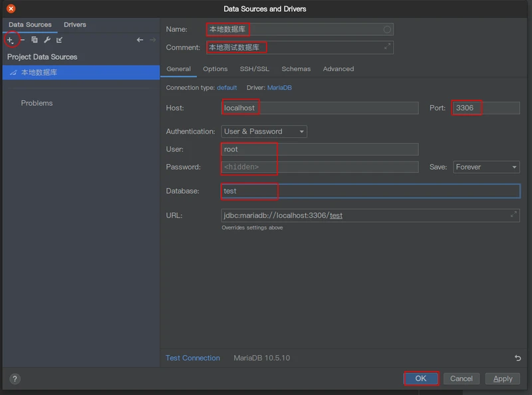The width and height of the screenshot is (532, 395).
Task: Expand the URL field with its arrow icon
Action: (513, 214)
